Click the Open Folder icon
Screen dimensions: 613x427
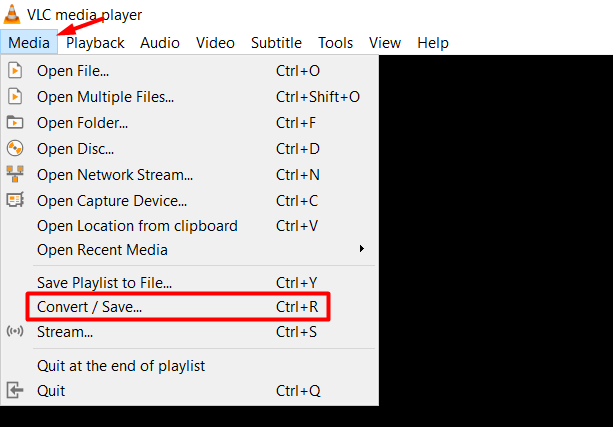tap(15, 123)
